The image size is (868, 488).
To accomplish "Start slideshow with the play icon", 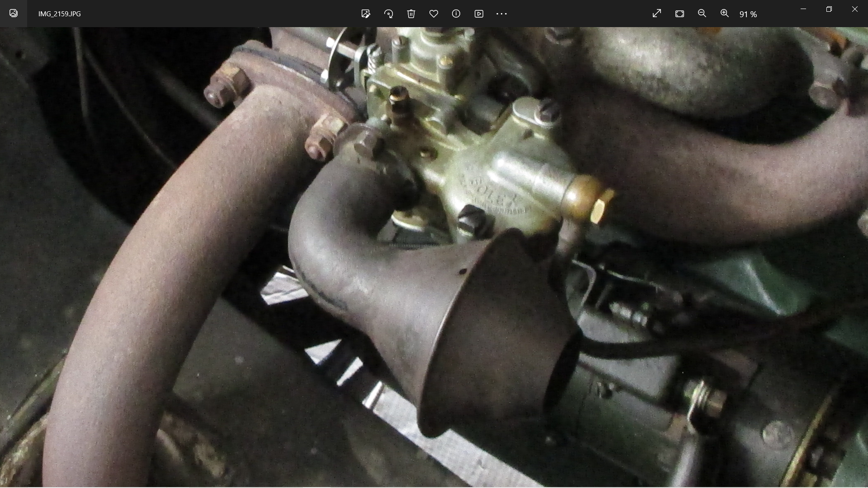I will coord(479,14).
